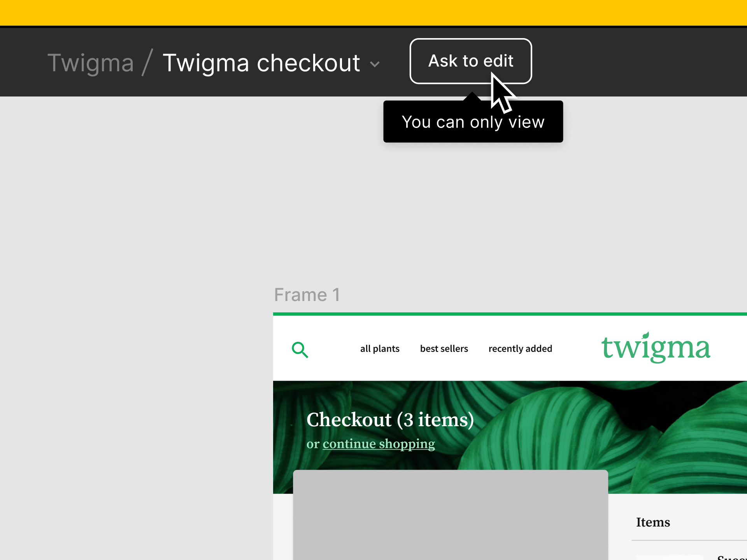Select the 'all plants' navigation tab
747x560 pixels.
pyautogui.click(x=379, y=348)
